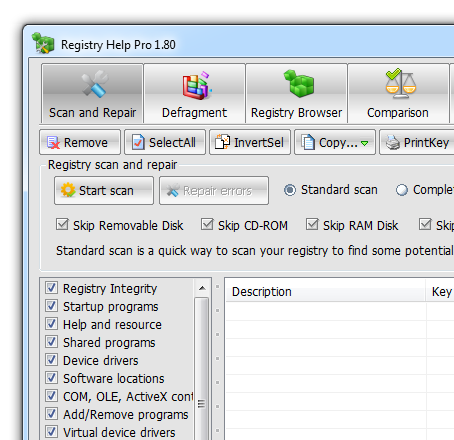Uncheck COM, OLE, ActiveX category
Screen dimensions: 454x440
[x=51, y=396]
